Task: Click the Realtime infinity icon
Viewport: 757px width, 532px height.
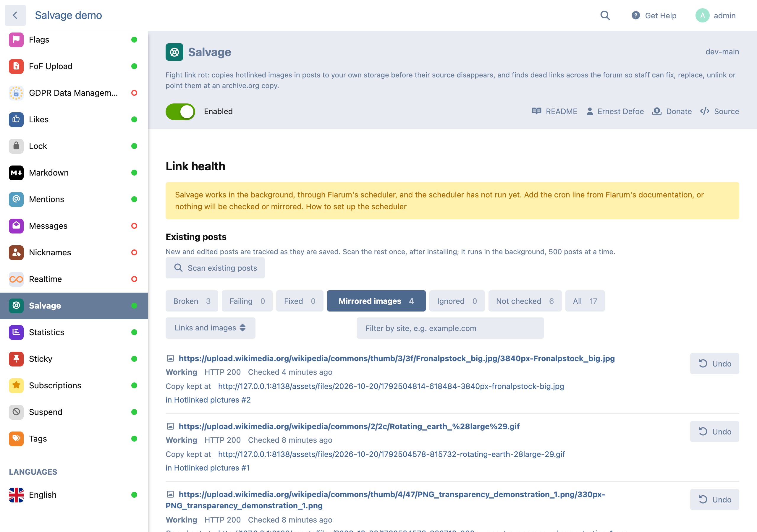Action: (x=16, y=279)
